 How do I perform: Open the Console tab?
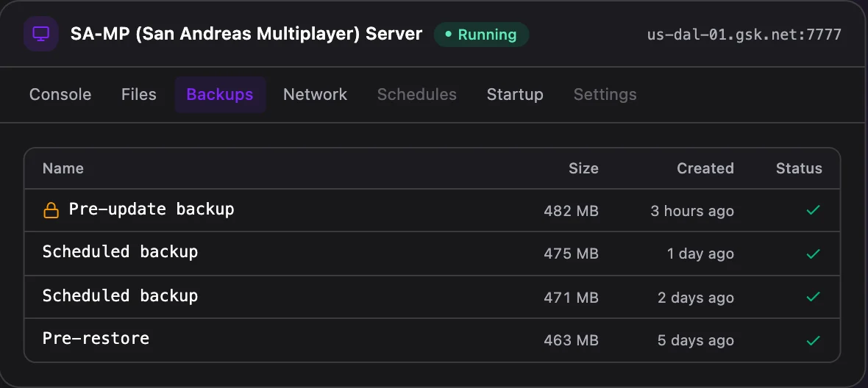(x=60, y=95)
